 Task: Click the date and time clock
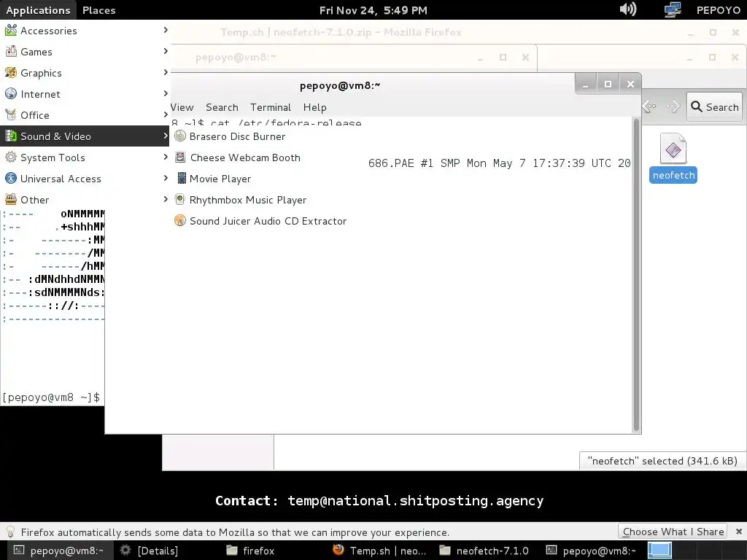[x=373, y=10]
